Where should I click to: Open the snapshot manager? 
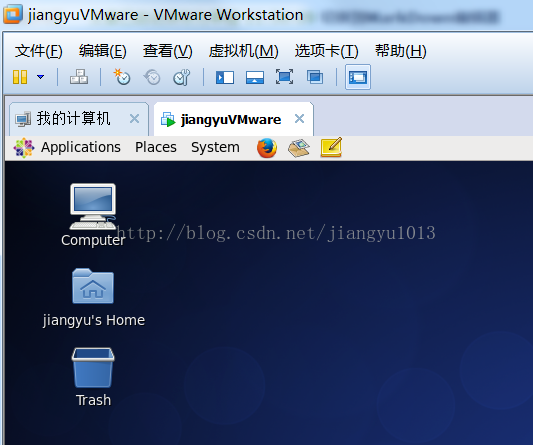click(182, 77)
